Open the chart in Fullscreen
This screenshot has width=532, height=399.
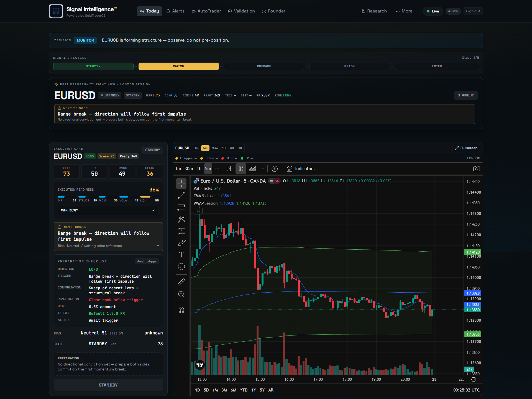pyautogui.click(x=466, y=148)
